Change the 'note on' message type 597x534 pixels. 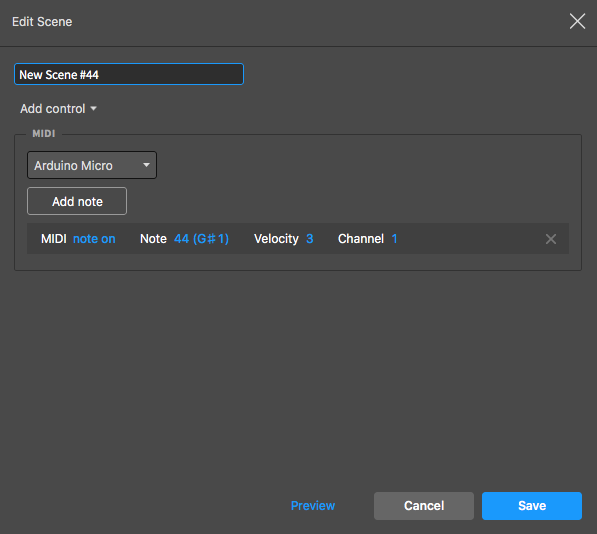pos(94,239)
